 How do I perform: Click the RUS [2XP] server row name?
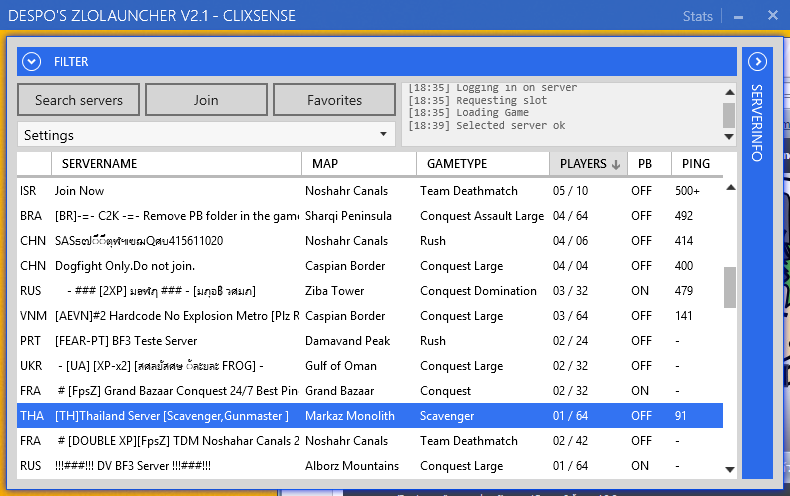click(x=161, y=291)
